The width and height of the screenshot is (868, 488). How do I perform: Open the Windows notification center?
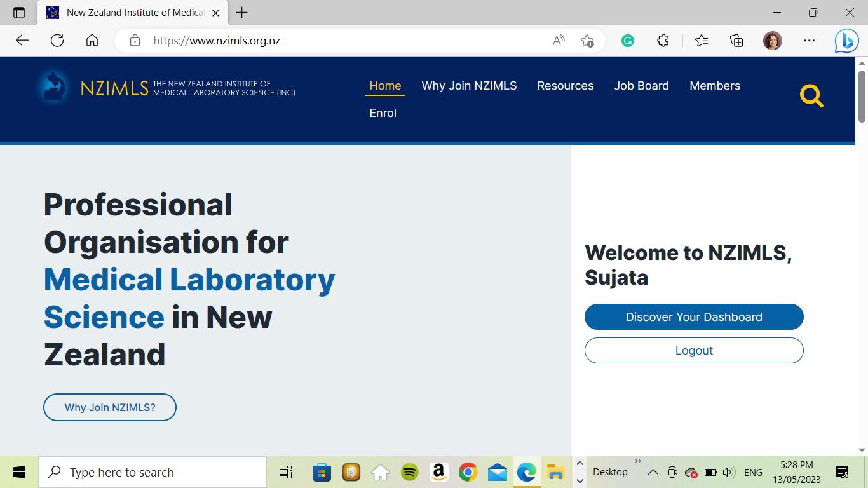(x=842, y=472)
